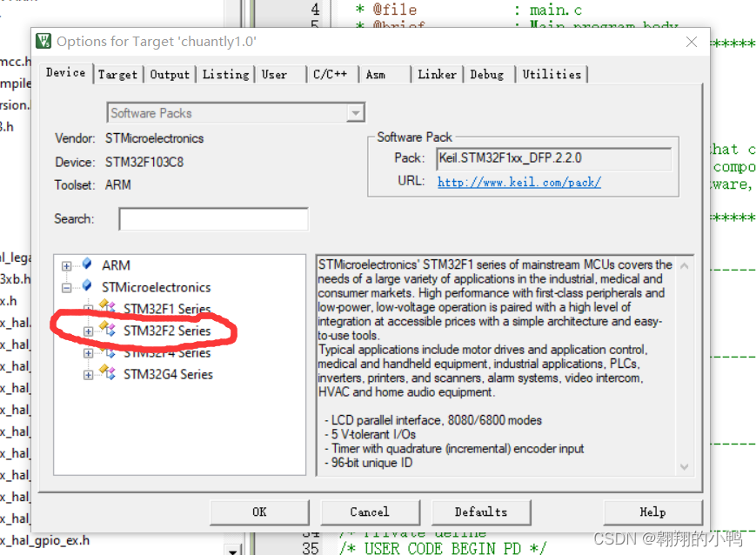Switch to the Utilities tab

point(552,75)
